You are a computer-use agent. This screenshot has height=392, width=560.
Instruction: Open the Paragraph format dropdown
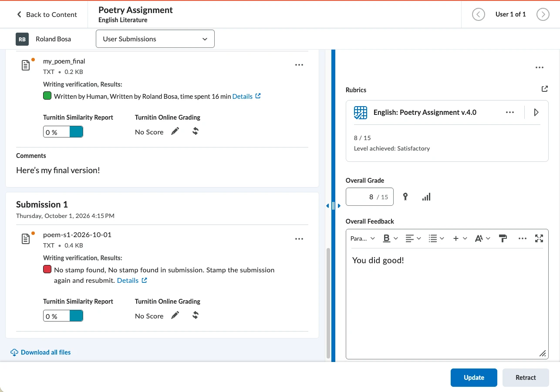point(363,238)
